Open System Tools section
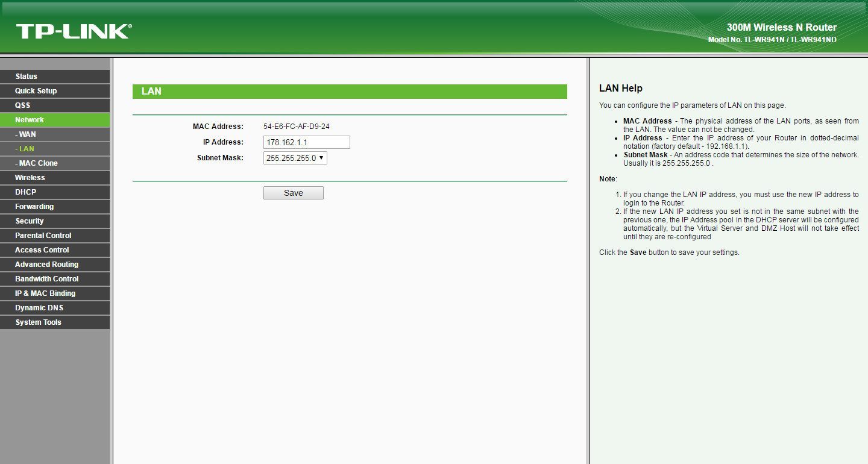This screenshot has height=464, width=868. tap(55, 322)
